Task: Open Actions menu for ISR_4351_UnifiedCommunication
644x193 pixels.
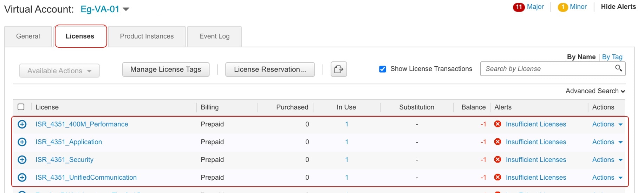Action: pyautogui.click(x=607, y=178)
